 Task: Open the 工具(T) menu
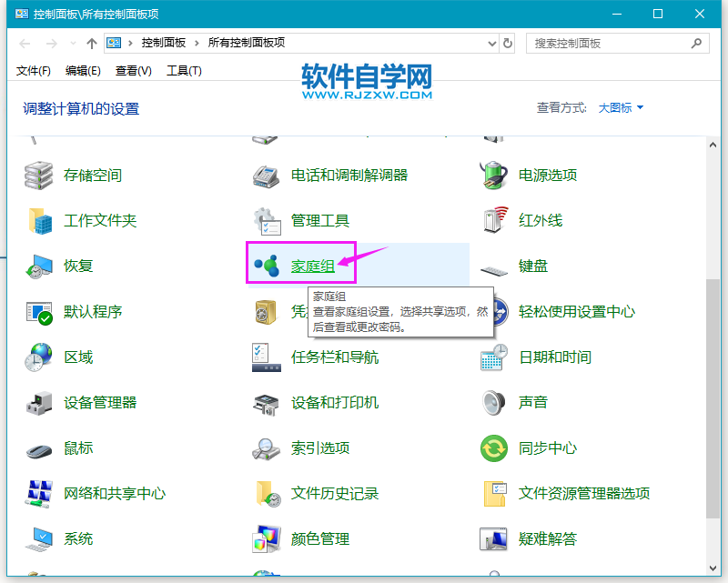pyautogui.click(x=184, y=71)
